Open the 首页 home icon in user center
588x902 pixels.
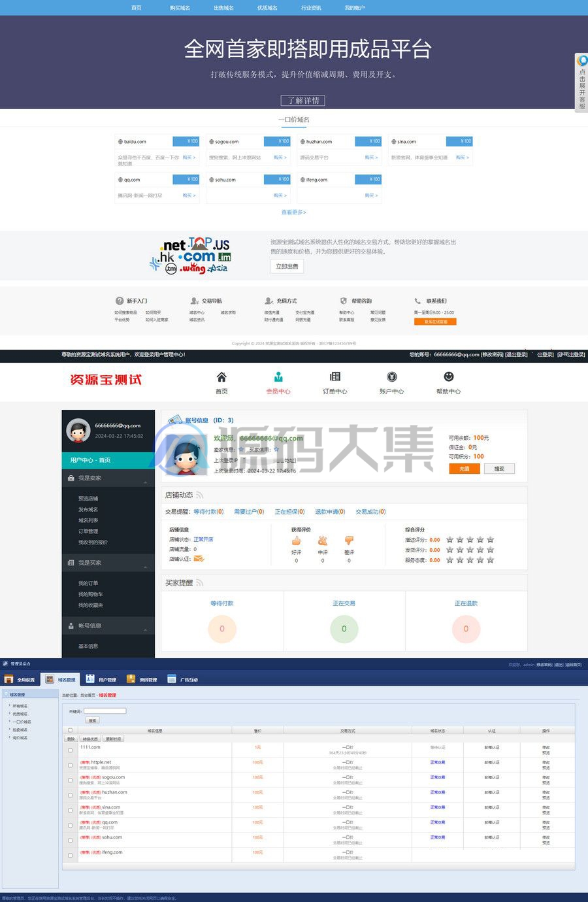coord(221,377)
